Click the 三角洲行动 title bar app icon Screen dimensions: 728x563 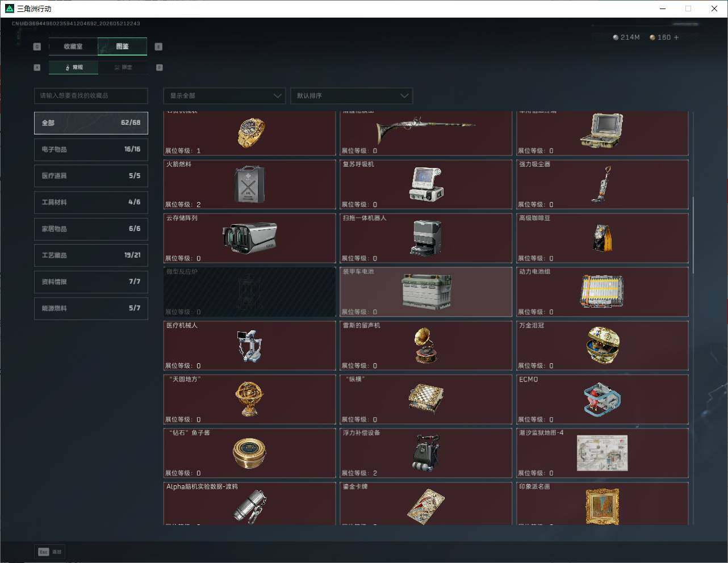click(x=9, y=9)
